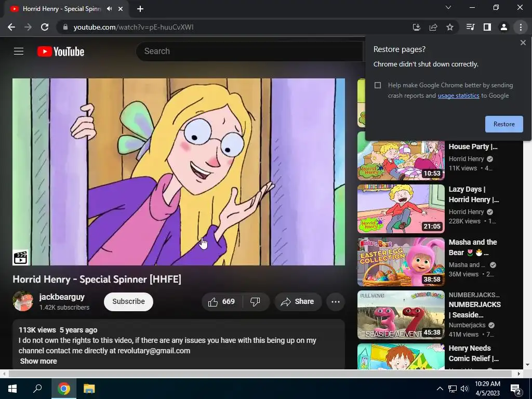
Task: Bookmark this page with the star
Action: [450, 27]
